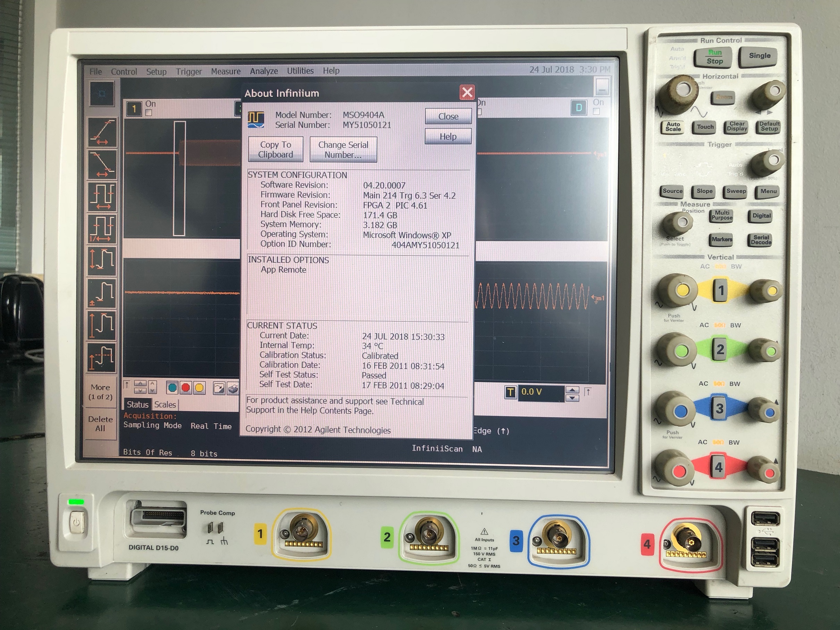Open the File menu
This screenshot has height=630, width=840.
(x=96, y=72)
